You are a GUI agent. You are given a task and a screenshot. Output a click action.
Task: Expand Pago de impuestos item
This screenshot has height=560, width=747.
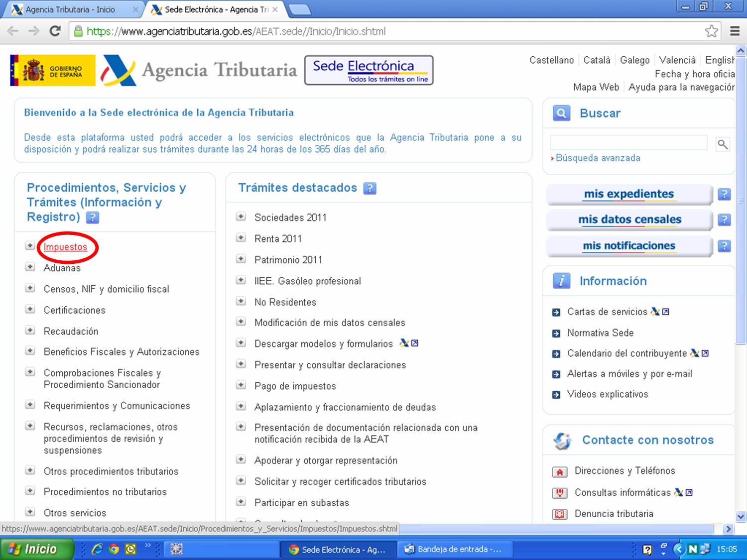[241, 385]
